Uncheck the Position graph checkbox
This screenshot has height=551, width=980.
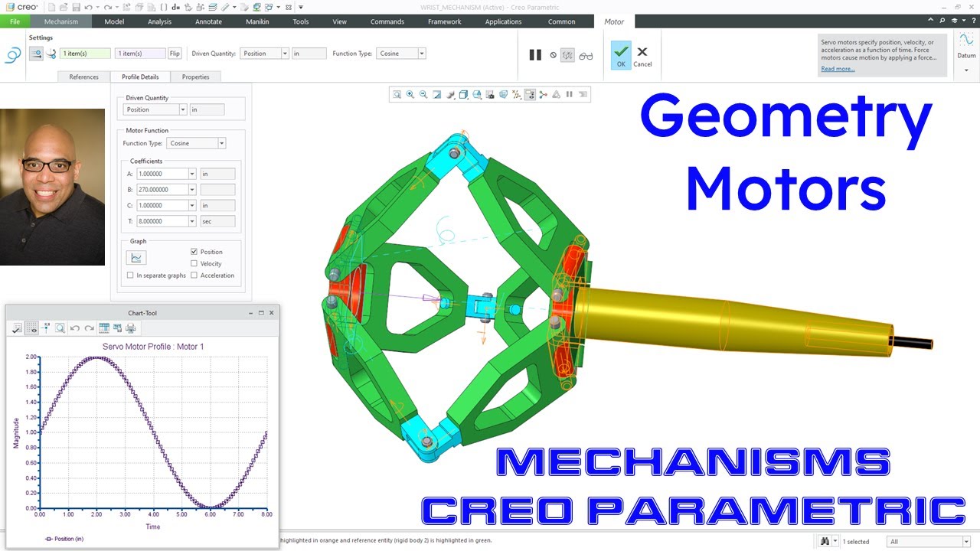click(x=194, y=252)
